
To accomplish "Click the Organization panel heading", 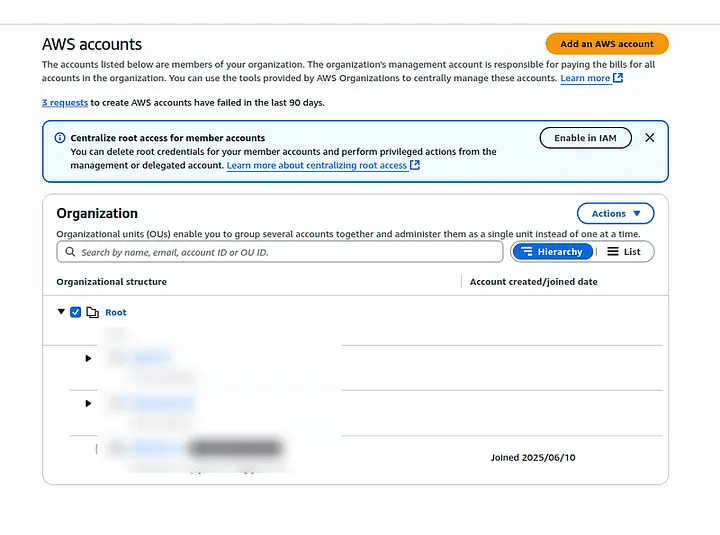I will [97, 214].
